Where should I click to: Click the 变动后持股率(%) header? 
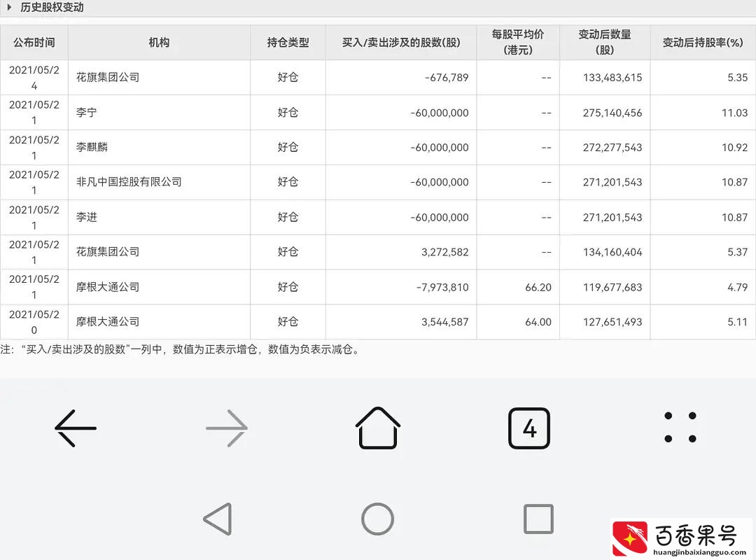coord(703,43)
